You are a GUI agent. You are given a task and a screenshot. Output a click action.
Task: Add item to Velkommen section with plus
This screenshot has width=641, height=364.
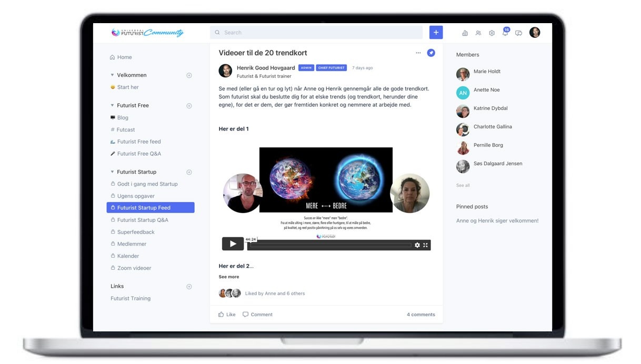pyautogui.click(x=189, y=75)
